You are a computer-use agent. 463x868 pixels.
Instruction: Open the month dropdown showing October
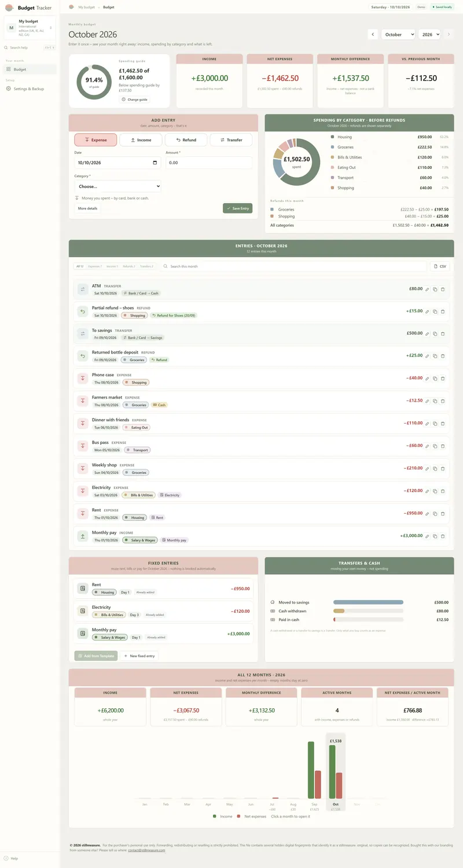coord(398,35)
